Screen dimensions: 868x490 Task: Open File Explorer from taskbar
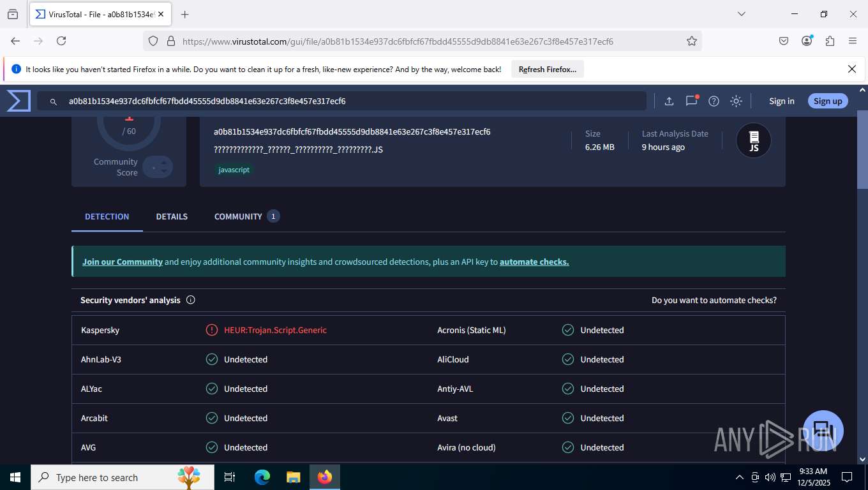tap(293, 477)
